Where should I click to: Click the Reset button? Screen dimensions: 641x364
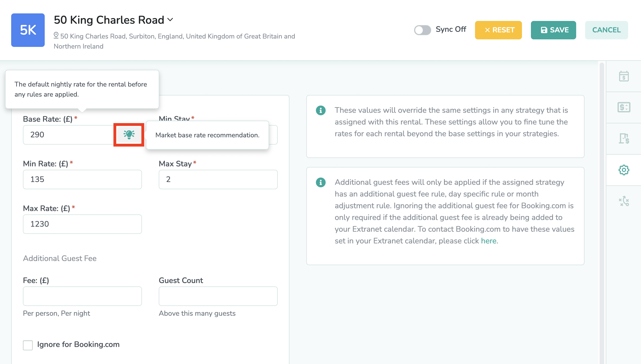point(498,30)
